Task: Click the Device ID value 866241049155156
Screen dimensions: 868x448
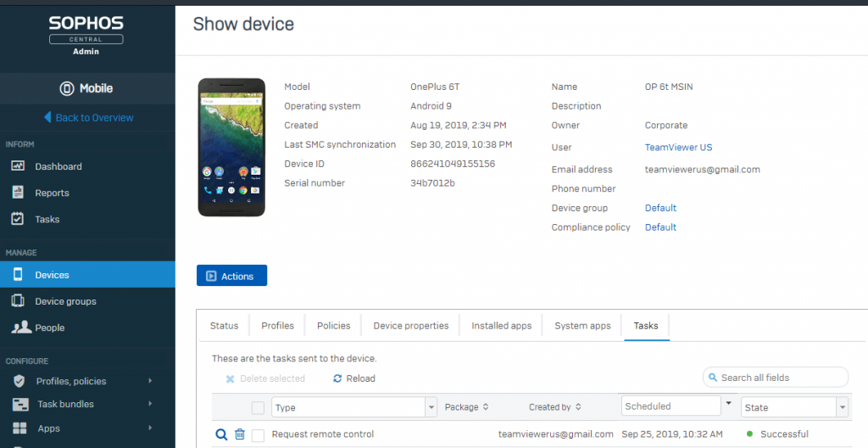Action: (453, 164)
